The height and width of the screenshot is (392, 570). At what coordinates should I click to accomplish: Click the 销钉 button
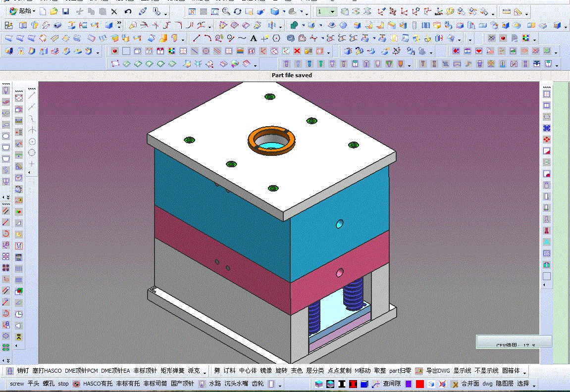pyautogui.click(x=23, y=371)
